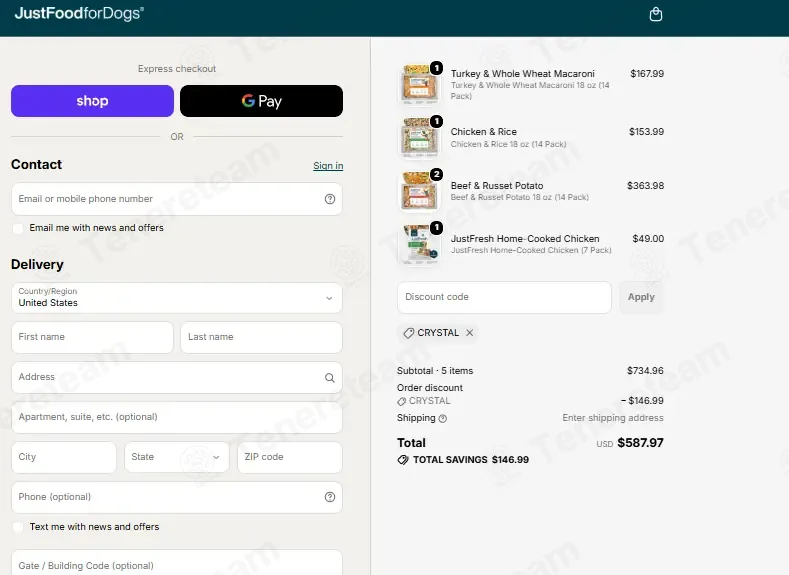Click Chicken & Rice product name
789x575 pixels.
point(484,132)
